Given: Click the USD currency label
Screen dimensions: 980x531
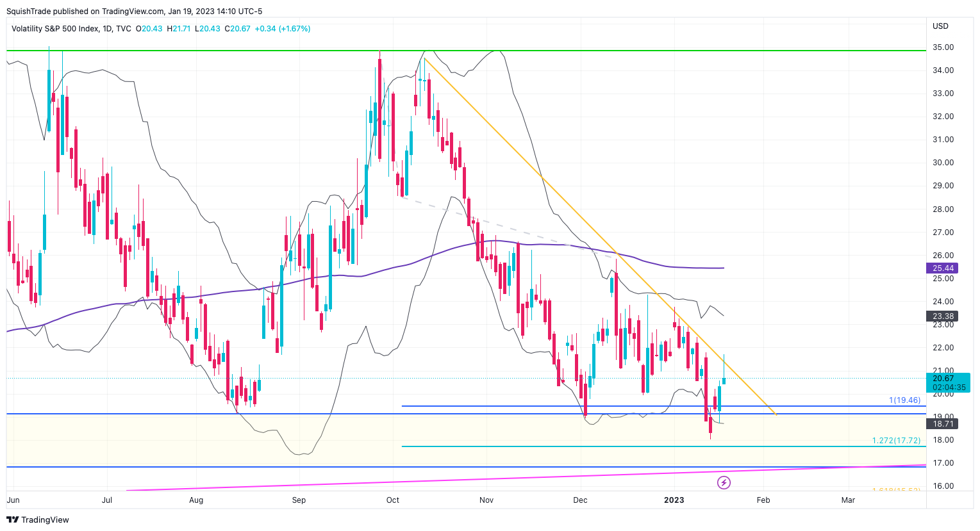Looking at the screenshot, I should (x=940, y=26).
